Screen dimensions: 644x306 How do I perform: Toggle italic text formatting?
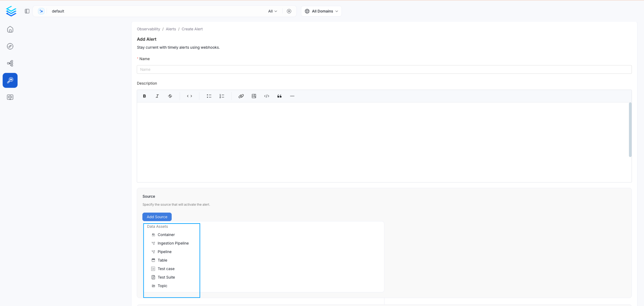(x=157, y=96)
